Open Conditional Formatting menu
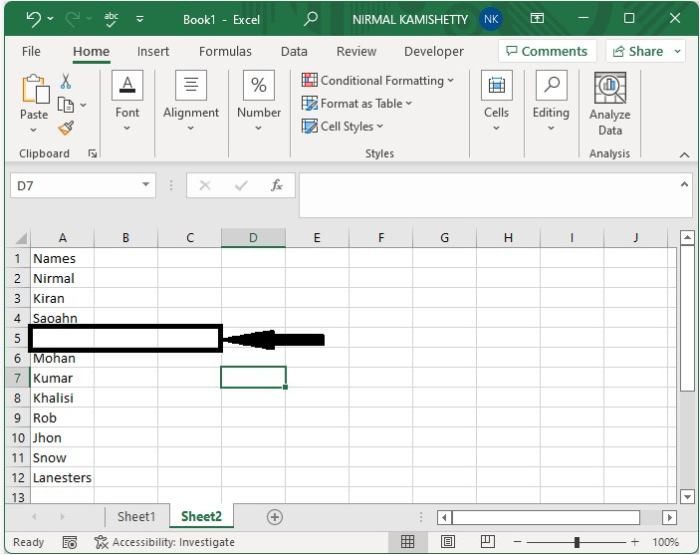Viewport: 700px width, 555px height. (378, 80)
